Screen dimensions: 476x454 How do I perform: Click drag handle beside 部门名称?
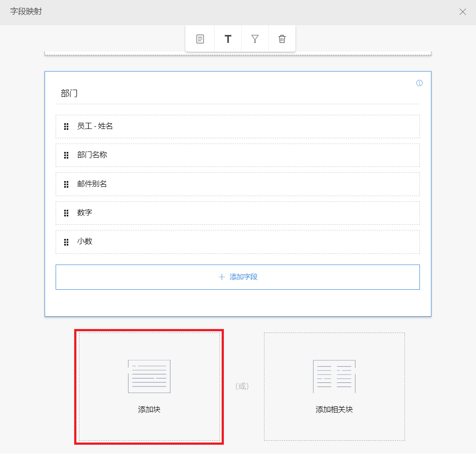(x=66, y=155)
